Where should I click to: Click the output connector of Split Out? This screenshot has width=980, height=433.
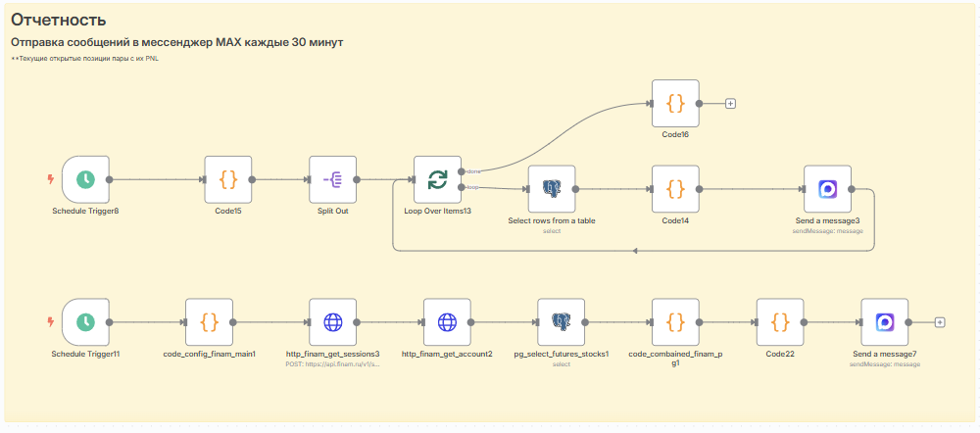357,179
